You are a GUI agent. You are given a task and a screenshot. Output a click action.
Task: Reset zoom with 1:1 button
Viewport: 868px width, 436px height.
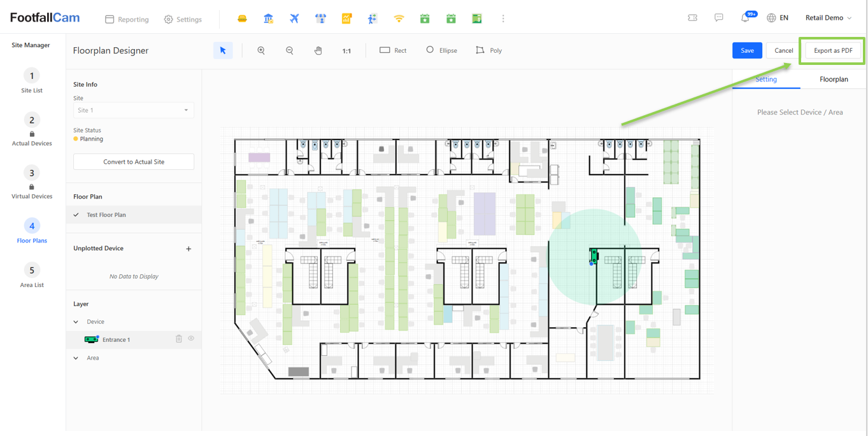point(346,51)
